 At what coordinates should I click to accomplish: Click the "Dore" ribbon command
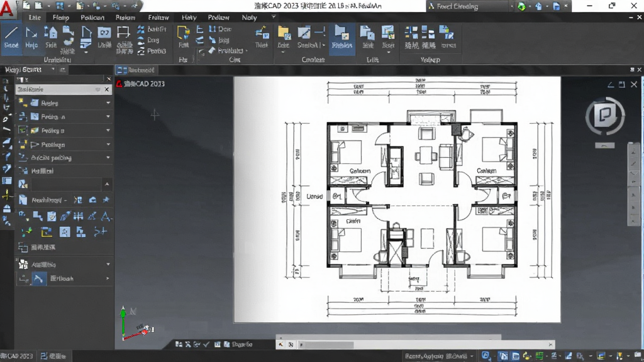[x=220, y=29]
